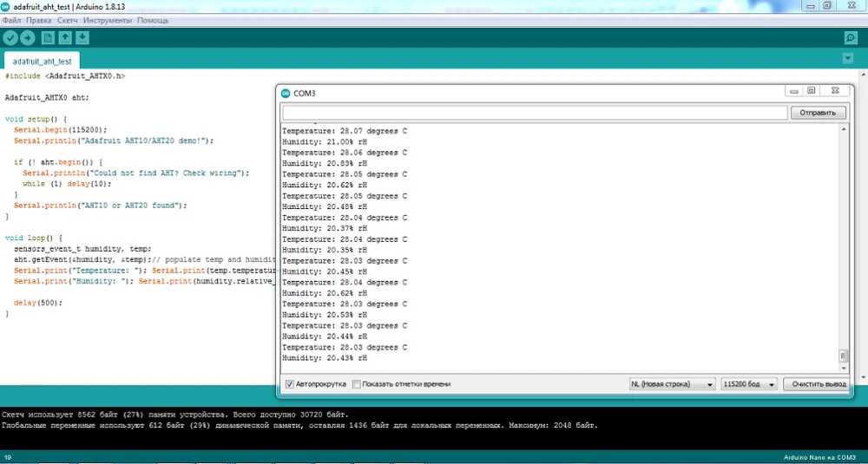
Task: Toggle the Автопрокрутка checkbox
Action: (290, 384)
